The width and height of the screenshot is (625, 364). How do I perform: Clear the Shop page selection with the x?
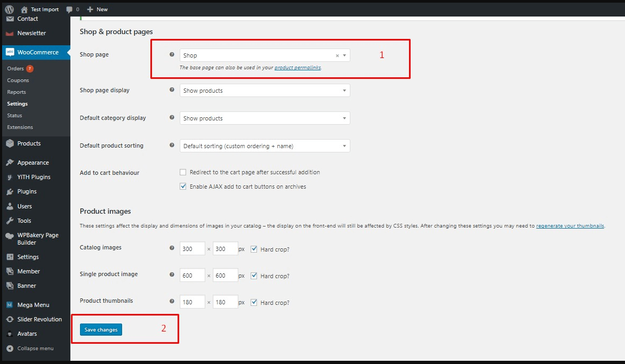point(337,56)
